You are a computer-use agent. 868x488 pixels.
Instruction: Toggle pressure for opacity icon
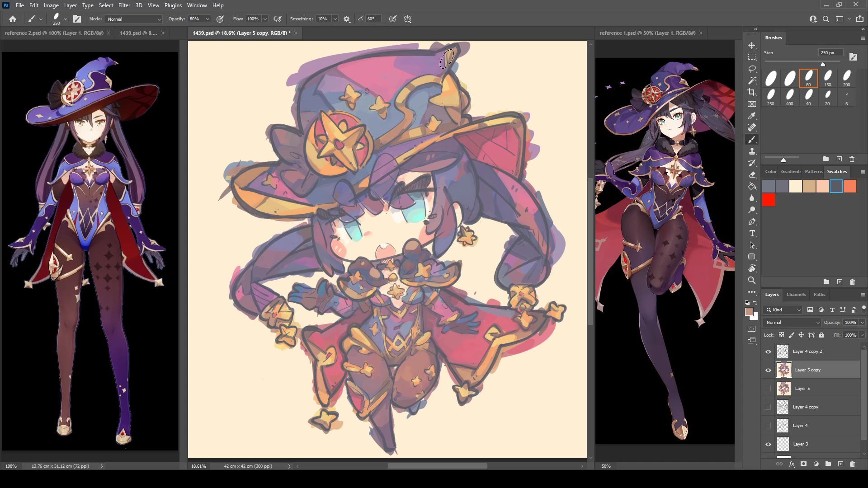(220, 19)
